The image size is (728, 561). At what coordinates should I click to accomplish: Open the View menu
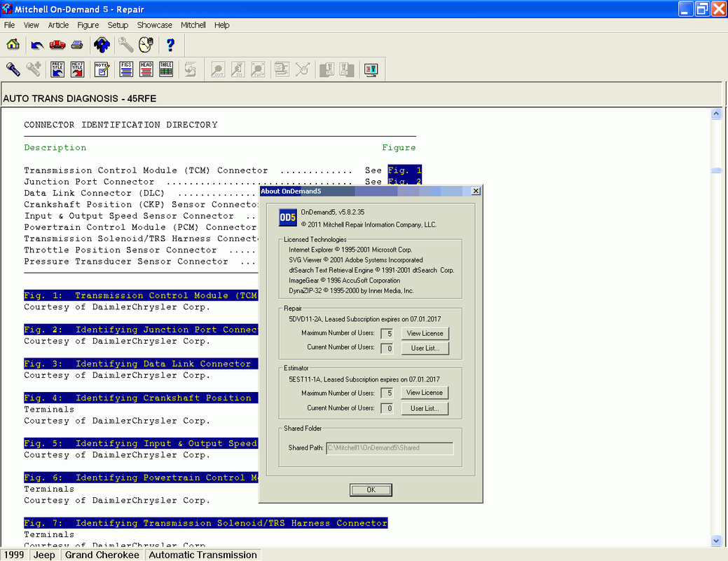tap(31, 25)
